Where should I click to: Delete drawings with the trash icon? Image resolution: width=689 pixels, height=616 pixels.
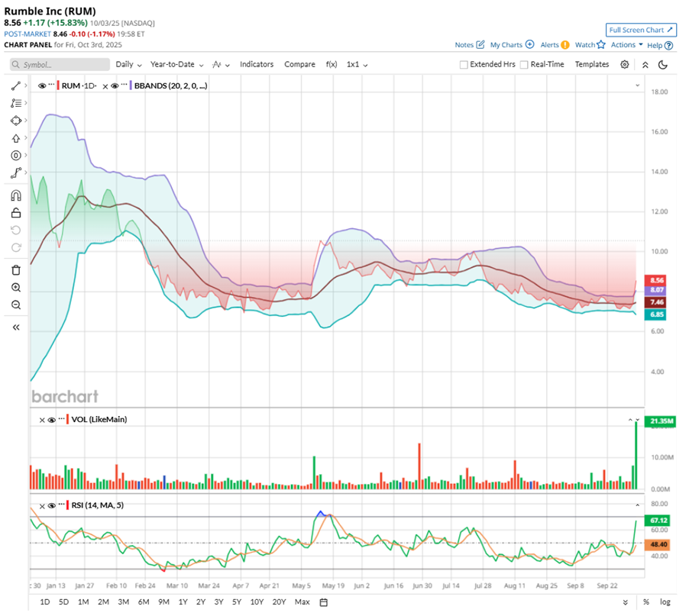pyautogui.click(x=16, y=270)
